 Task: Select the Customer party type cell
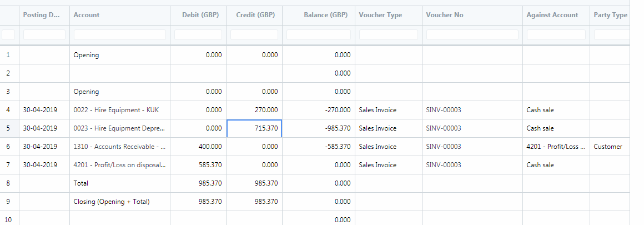pos(610,147)
